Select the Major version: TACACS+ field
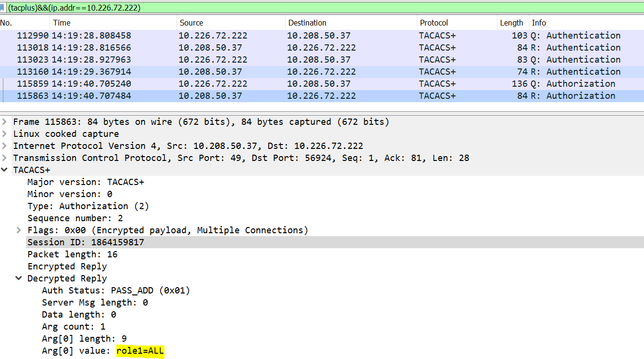The width and height of the screenshot is (644, 359). 86,182
